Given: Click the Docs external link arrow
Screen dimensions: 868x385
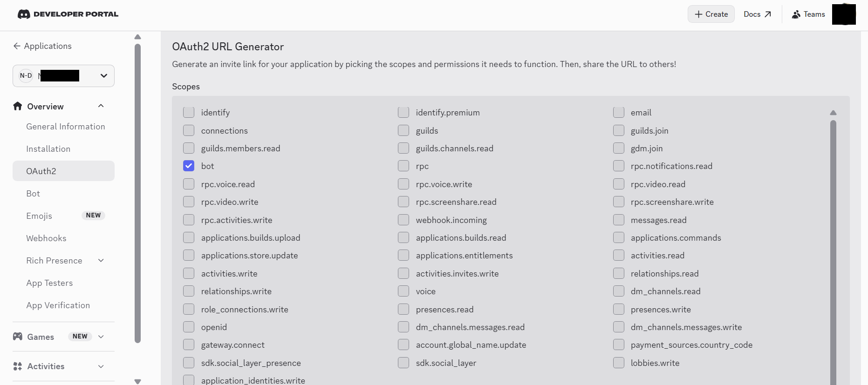Looking at the screenshot, I should pos(768,14).
